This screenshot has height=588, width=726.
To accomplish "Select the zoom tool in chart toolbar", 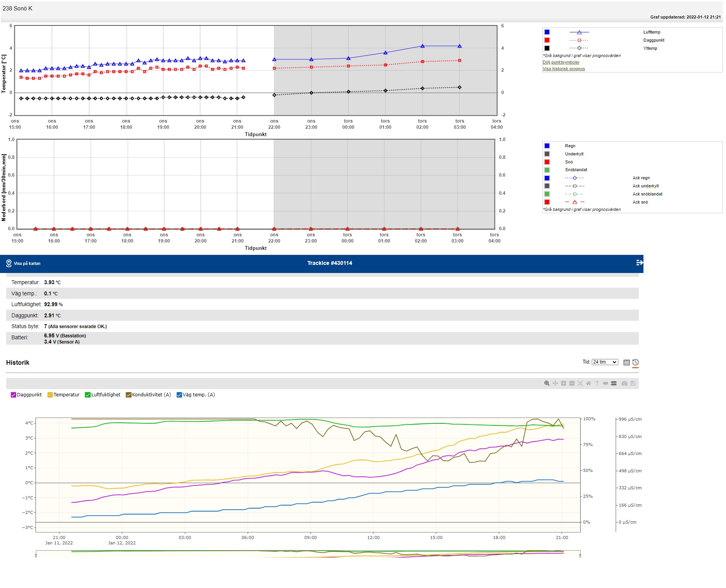I will [x=547, y=383].
